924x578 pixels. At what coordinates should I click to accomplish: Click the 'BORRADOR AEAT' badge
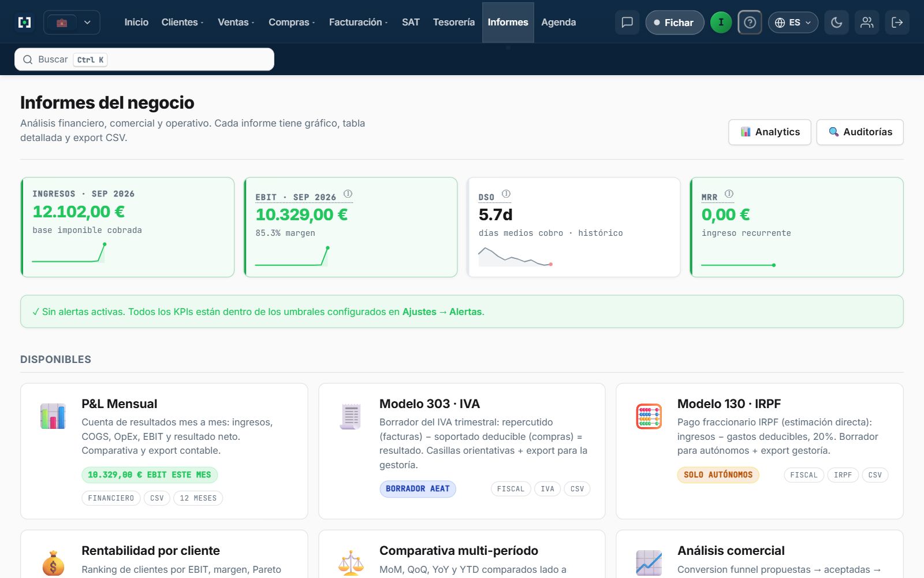click(x=418, y=489)
